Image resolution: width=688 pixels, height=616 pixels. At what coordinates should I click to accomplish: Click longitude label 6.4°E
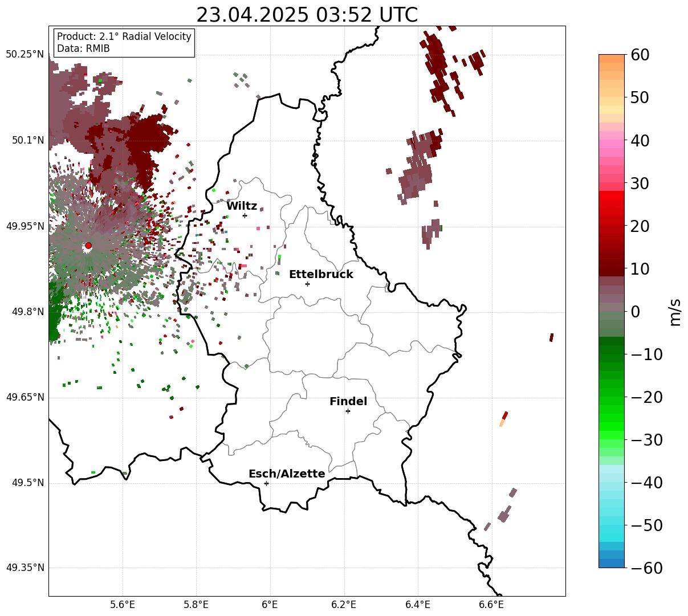tap(418, 605)
